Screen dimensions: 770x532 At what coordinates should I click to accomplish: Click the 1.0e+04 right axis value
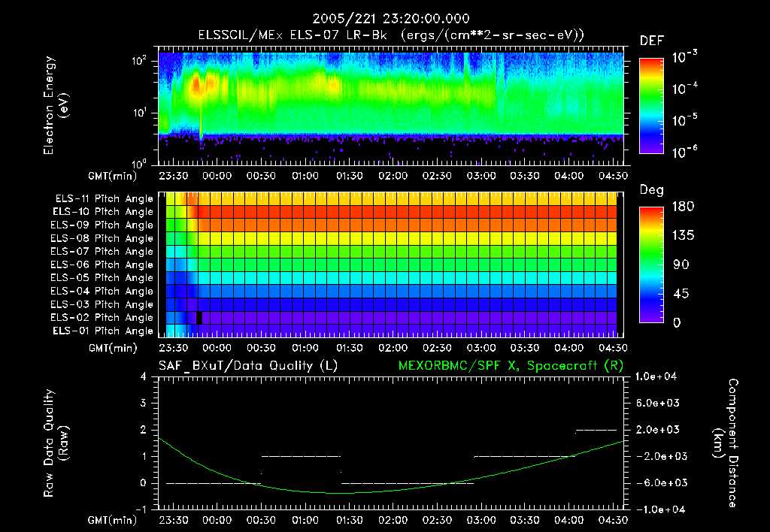[656, 377]
